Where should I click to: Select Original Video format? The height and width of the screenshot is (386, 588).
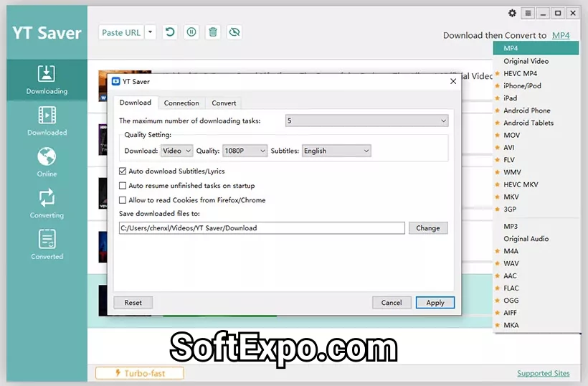tap(536, 61)
